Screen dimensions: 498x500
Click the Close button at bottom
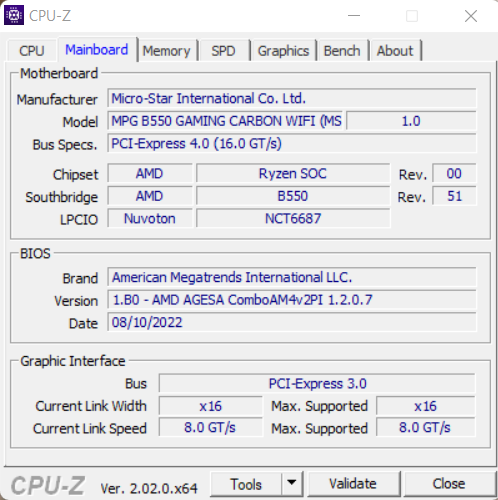pyautogui.click(x=449, y=484)
